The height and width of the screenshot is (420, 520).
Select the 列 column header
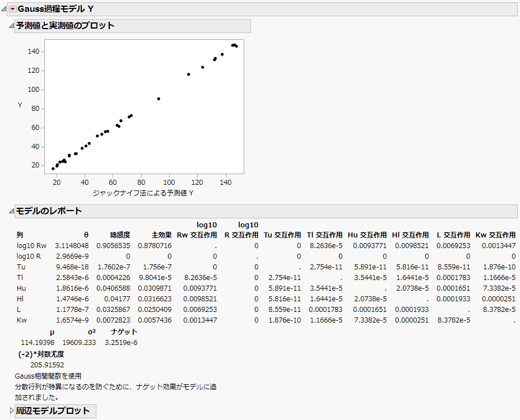(20, 235)
